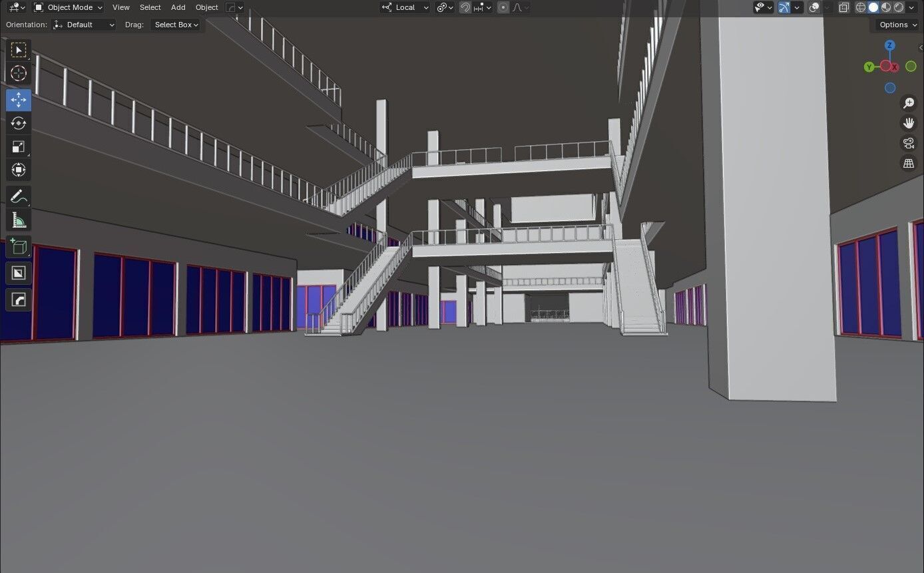Click the hand Pan view button
The height and width of the screenshot is (573, 924).
909,123
